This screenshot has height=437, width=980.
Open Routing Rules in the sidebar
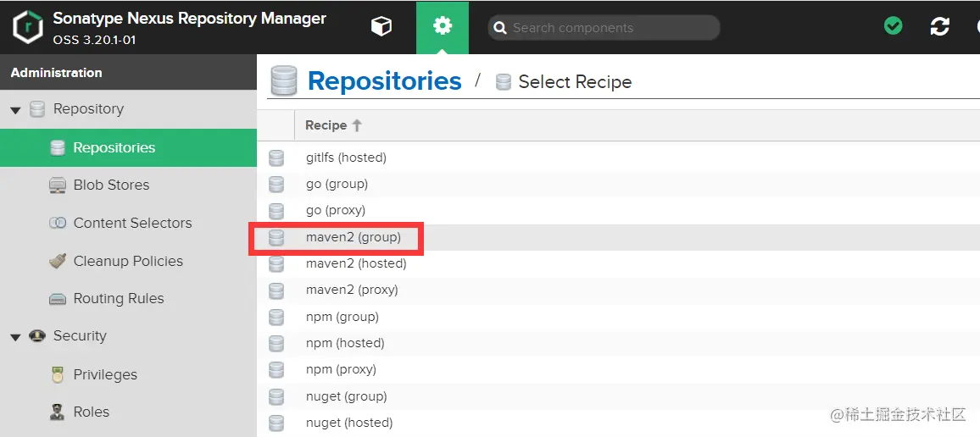[119, 298]
